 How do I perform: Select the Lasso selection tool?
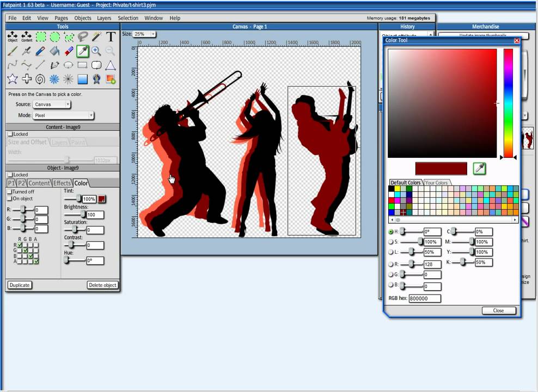point(83,37)
